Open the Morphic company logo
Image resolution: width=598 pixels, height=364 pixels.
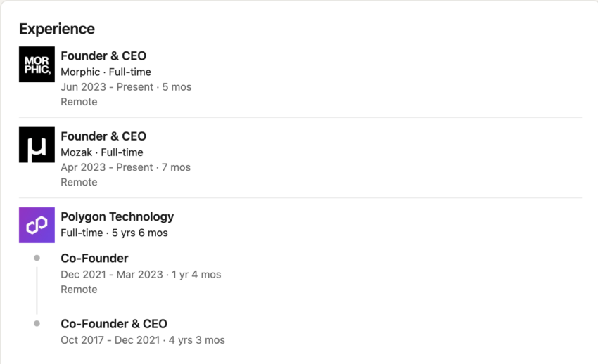coord(37,65)
